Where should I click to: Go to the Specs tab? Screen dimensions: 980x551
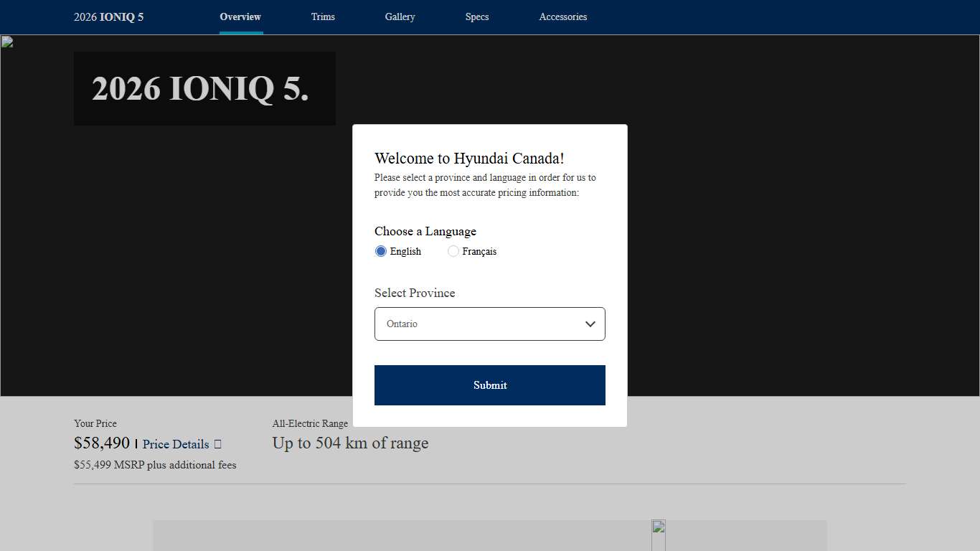tap(476, 17)
